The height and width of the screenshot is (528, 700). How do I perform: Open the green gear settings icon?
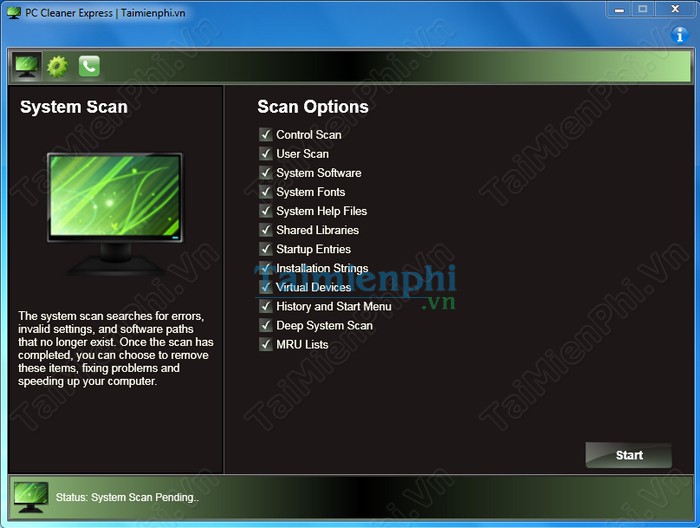pyautogui.click(x=58, y=67)
